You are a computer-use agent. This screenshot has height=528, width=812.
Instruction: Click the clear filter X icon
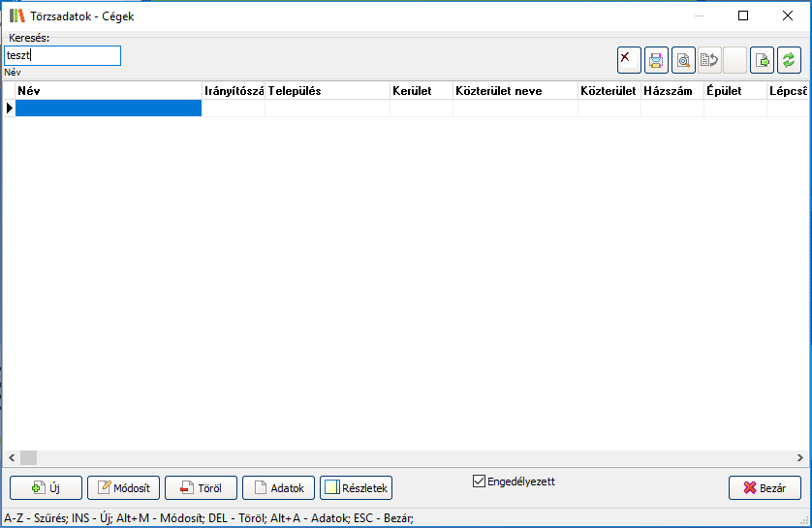(629, 60)
